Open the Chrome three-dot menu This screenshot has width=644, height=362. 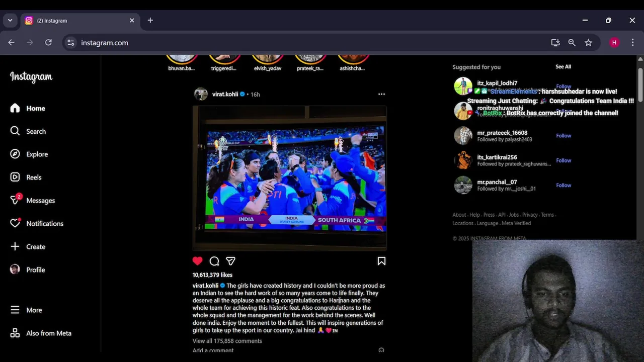(x=632, y=43)
